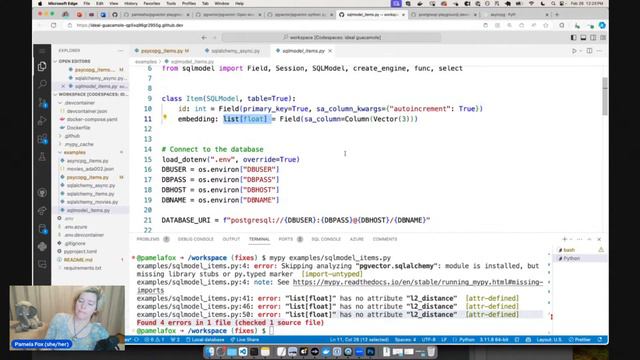Switch to the psycopg_items.py editor tab
Image resolution: width=640 pixels, height=360 pixels.
click(x=162, y=51)
